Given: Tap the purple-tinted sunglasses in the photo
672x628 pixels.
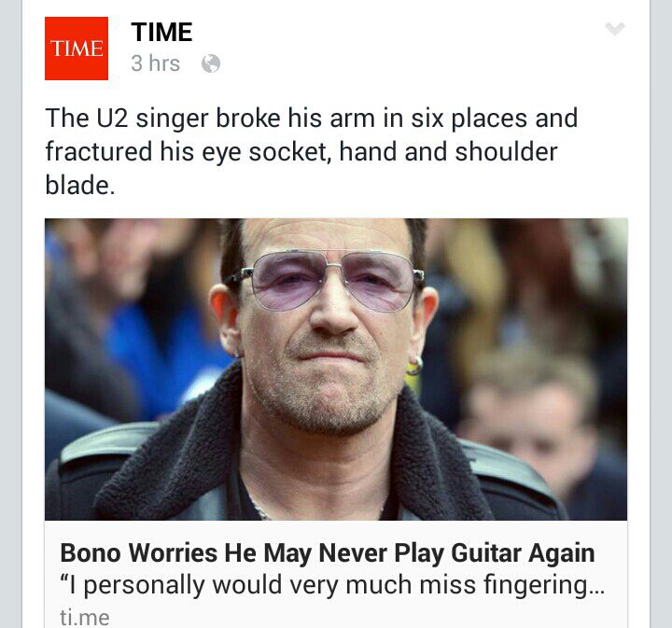Looking at the screenshot, I should 332,281.
